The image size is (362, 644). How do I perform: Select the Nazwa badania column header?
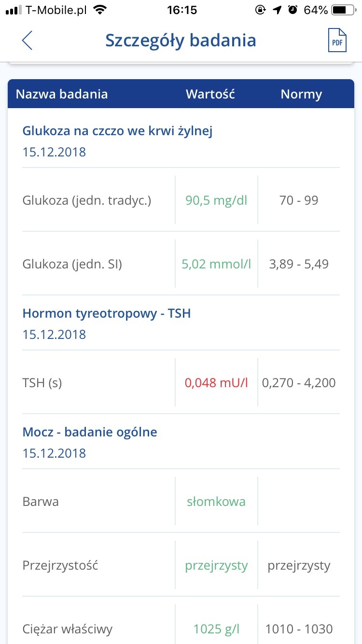coord(62,94)
